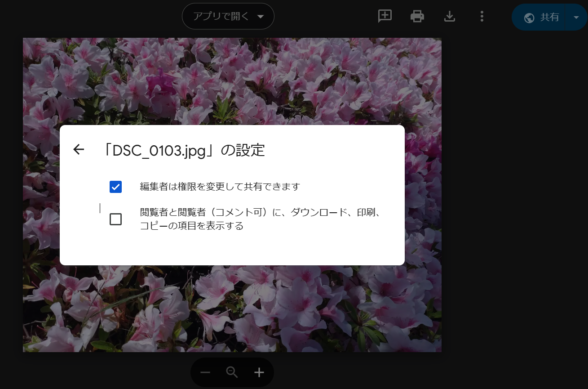Viewport: 588px width, 389px height.
Task: Go back using the arrow in settings dialog
Action: click(79, 150)
